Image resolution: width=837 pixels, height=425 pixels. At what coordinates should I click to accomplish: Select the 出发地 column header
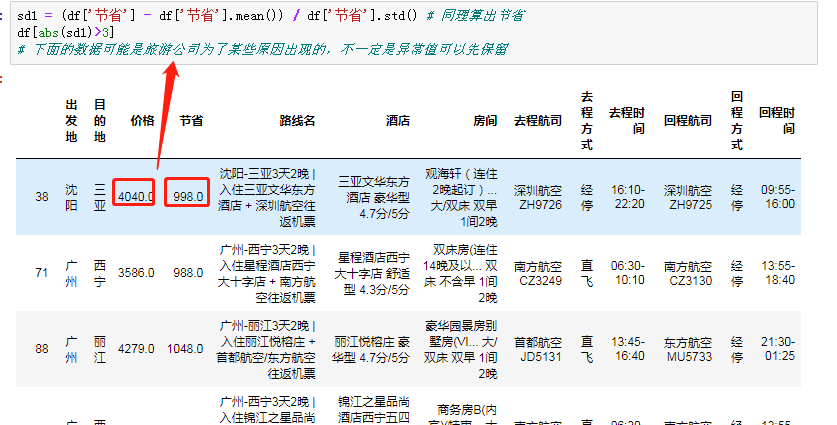point(72,121)
